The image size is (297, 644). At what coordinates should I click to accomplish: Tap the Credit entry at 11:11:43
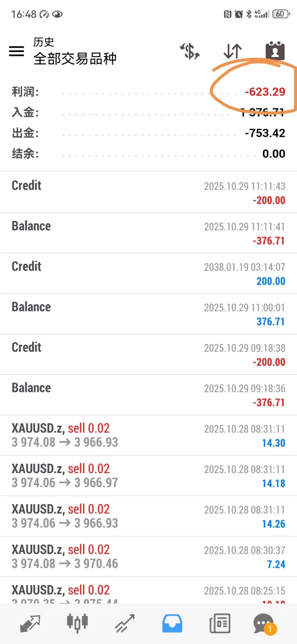click(148, 192)
